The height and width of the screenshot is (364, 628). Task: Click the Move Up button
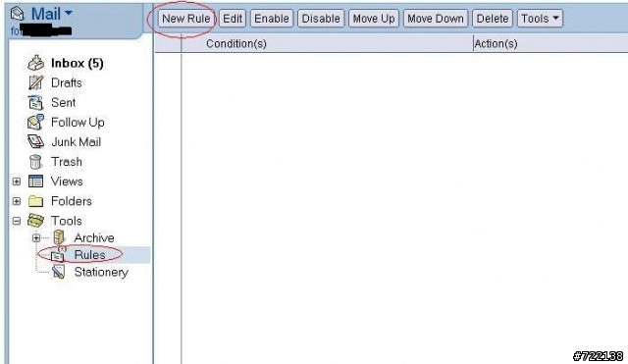point(374,19)
